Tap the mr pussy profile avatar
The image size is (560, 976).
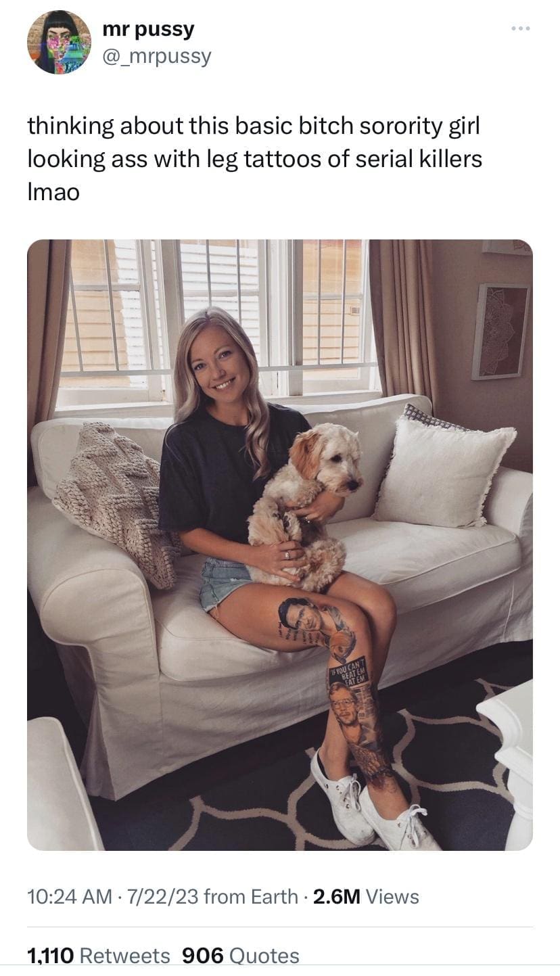tap(59, 42)
